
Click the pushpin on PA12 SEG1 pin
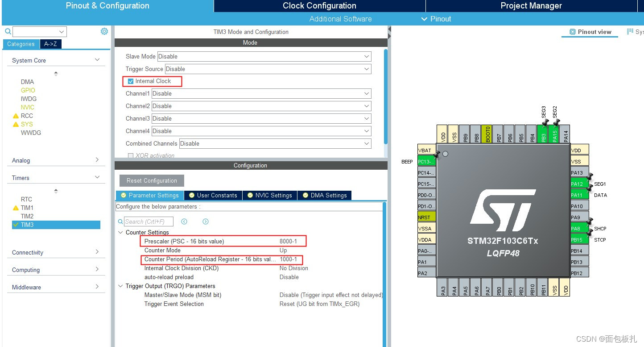point(590,177)
